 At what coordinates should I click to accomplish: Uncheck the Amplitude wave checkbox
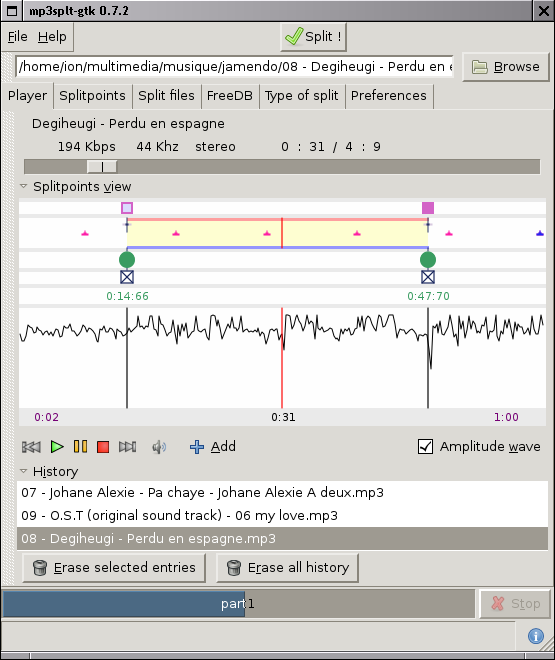(425, 447)
